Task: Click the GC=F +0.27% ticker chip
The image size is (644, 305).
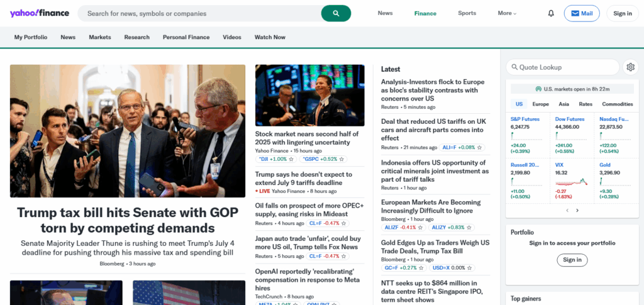Action: pyautogui.click(x=404, y=268)
